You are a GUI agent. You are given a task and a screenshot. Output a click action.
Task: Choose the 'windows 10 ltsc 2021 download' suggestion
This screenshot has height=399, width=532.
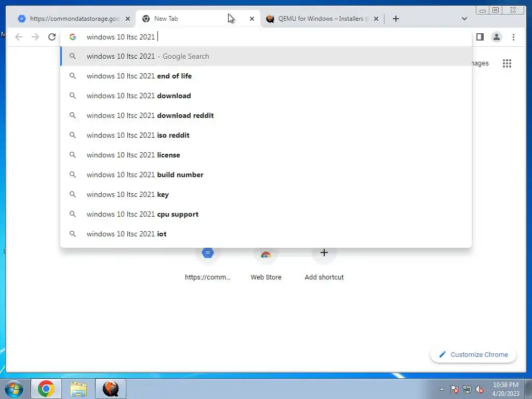tap(266, 96)
